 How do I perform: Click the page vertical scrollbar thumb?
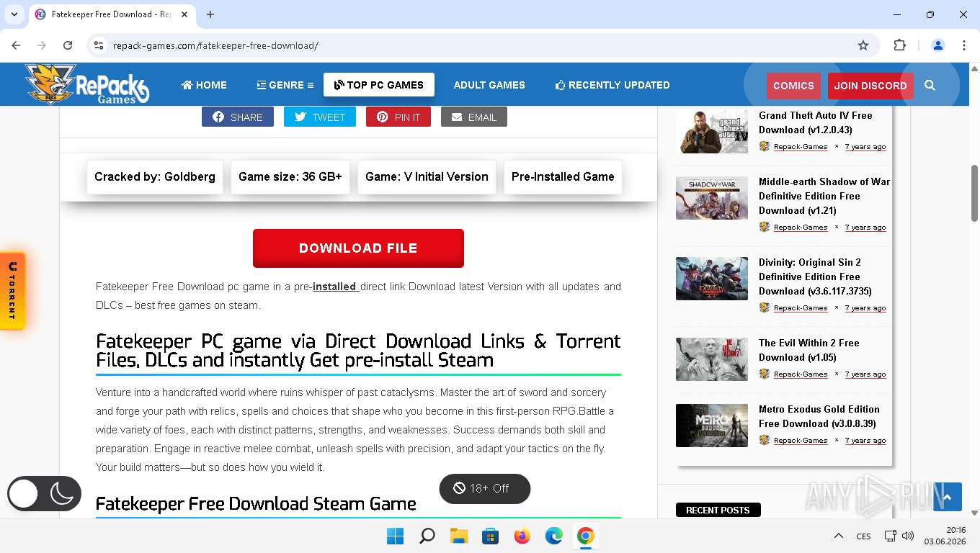click(974, 194)
